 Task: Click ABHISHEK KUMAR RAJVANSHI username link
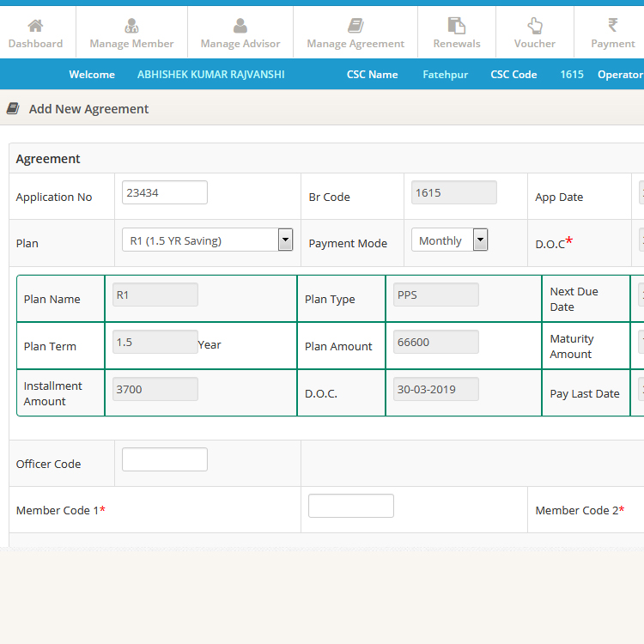coord(210,75)
